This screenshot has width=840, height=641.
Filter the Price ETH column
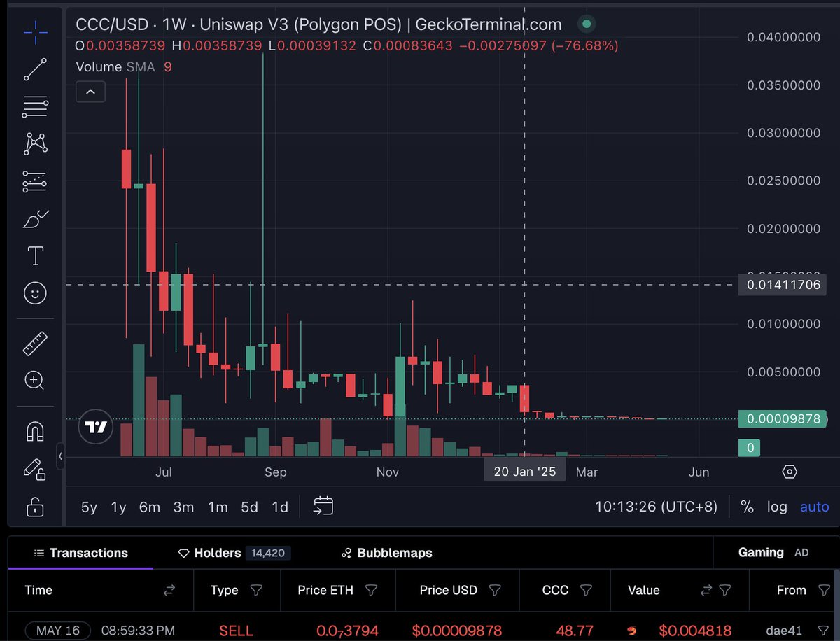[372, 591]
